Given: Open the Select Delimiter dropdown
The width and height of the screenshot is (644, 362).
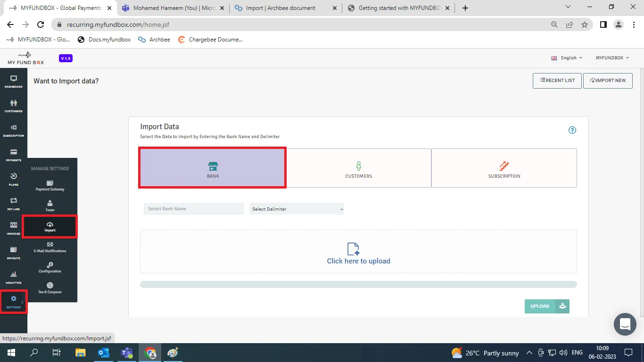Looking at the screenshot, I should (x=297, y=209).
